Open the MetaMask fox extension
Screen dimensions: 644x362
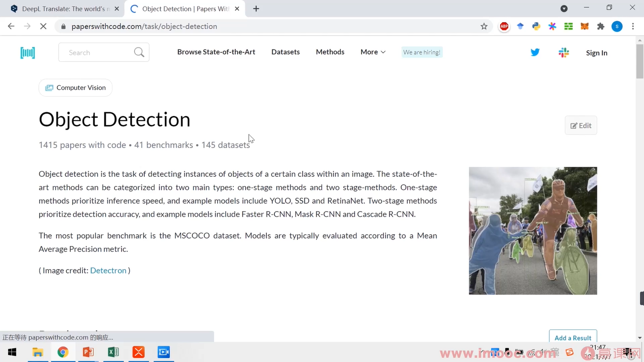click(585, 26)
